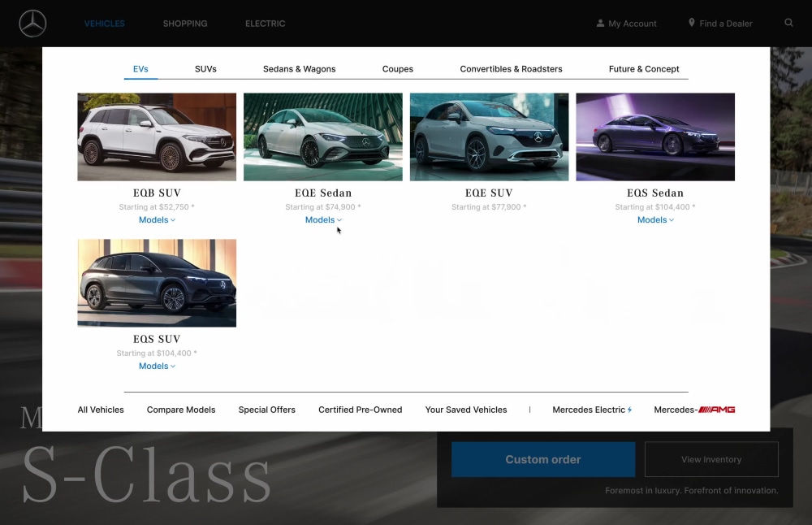Click the EQS SUV title
Viewport: 812px width, 525px height.
coord(157,339)
